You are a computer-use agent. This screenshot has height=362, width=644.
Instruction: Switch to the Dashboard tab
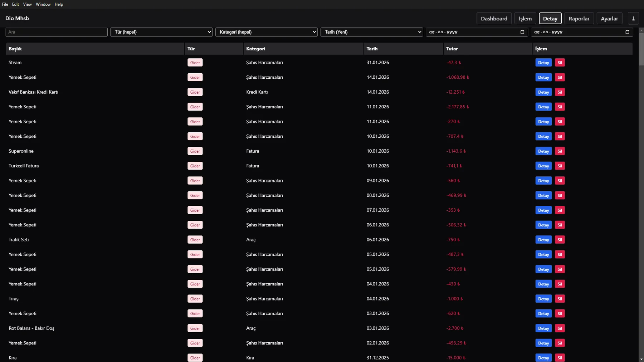pos(494,18)
